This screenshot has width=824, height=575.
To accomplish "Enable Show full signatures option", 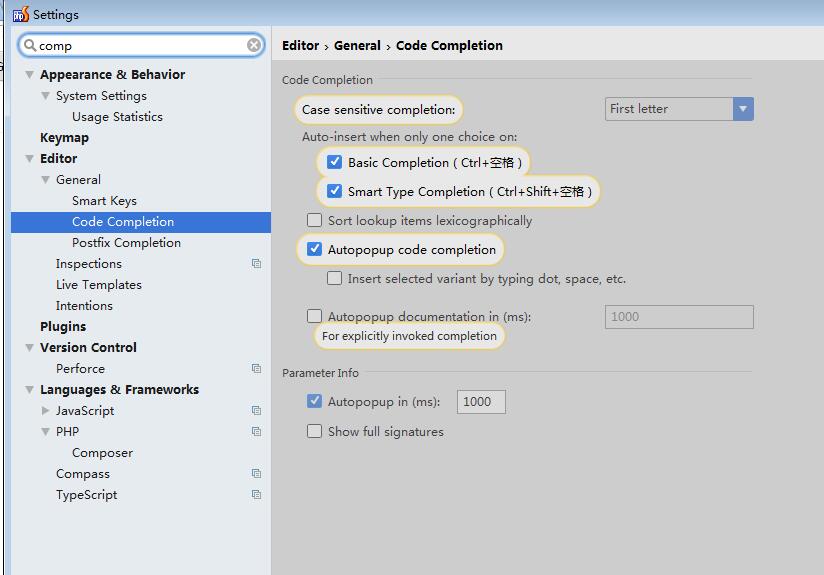I will (x=314, y=431).
